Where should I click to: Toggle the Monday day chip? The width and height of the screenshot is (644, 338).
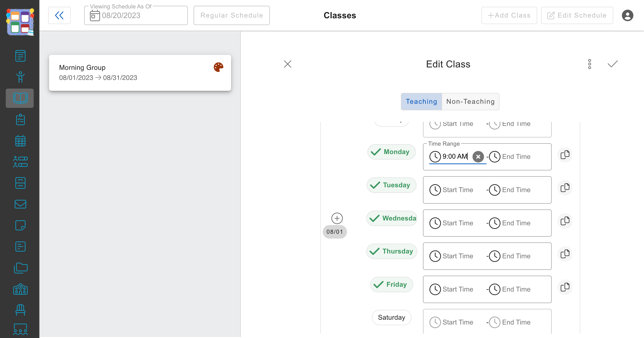coord(391,152)
